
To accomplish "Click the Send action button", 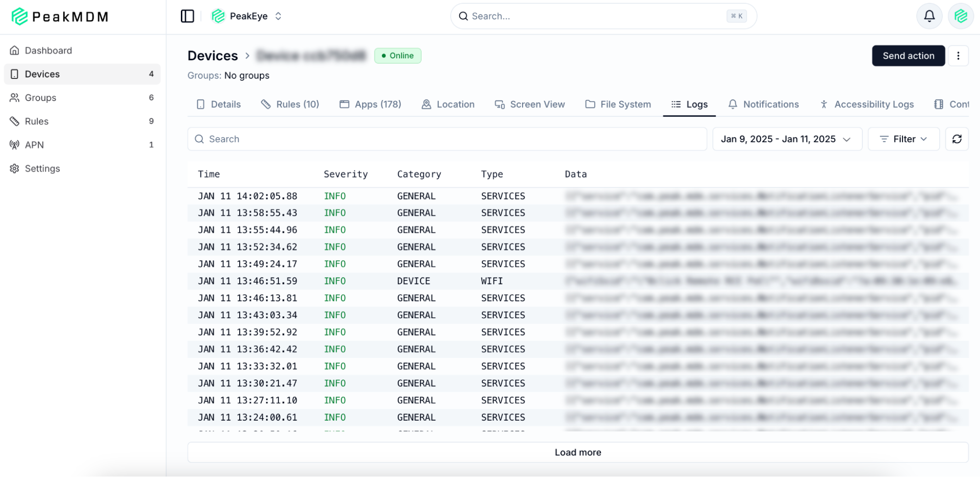I will pos(908,56).
